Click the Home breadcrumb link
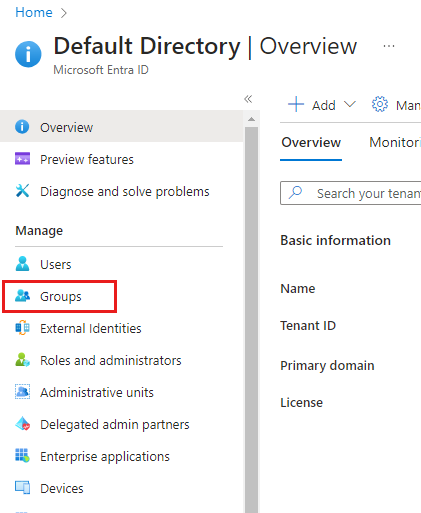This screenshot has height=513, width=421. pos(34,13)
